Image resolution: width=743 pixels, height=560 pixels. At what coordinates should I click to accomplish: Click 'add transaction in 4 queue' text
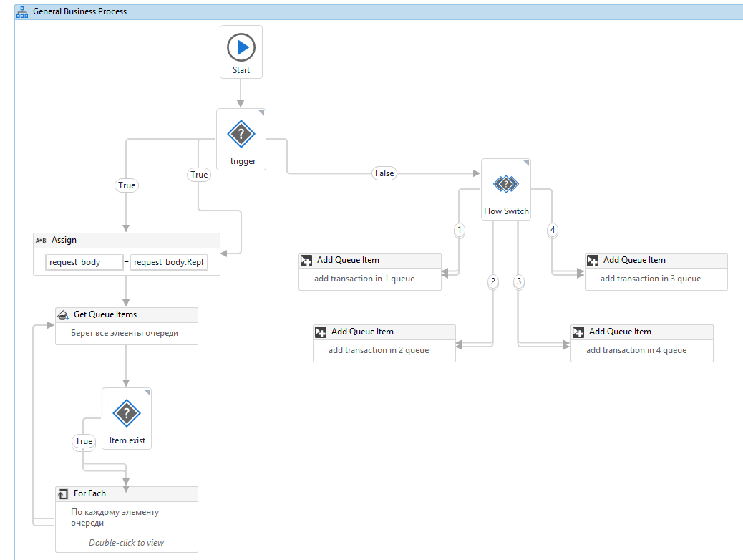[x=636, y=350]
